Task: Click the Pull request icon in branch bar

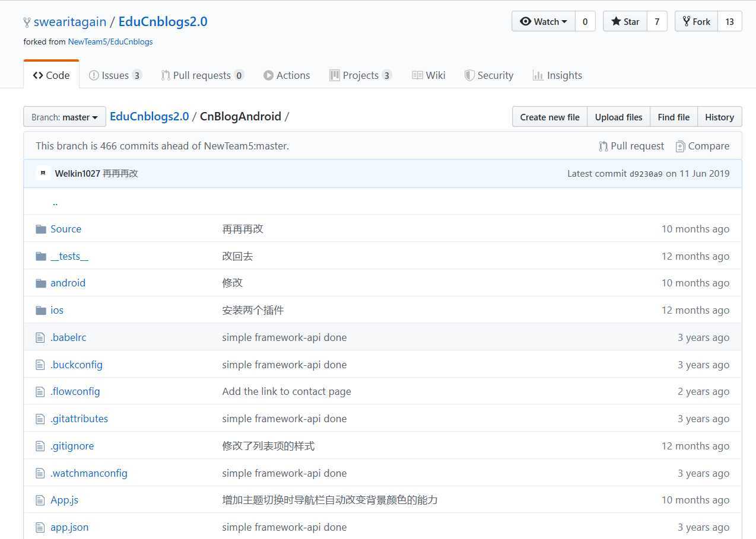Action: pos(603,146)
